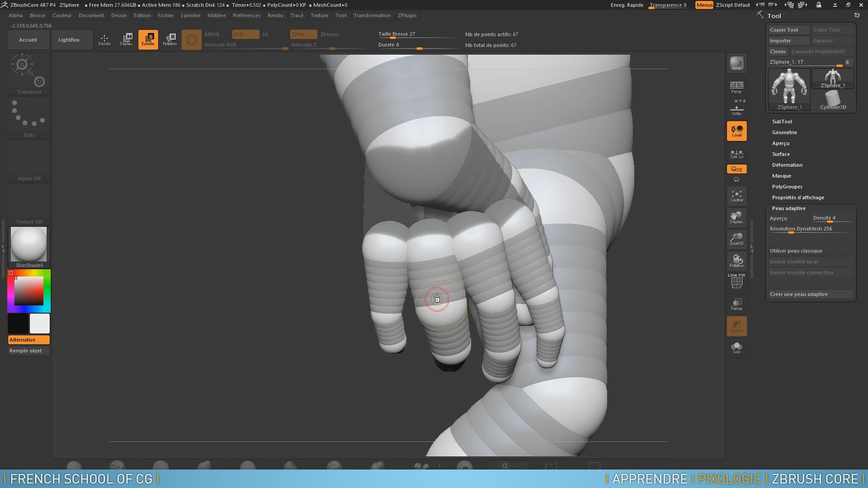This screenshot has height=488, width=868.
Task: Open the LightBox browser
Action: click(72, 40)
